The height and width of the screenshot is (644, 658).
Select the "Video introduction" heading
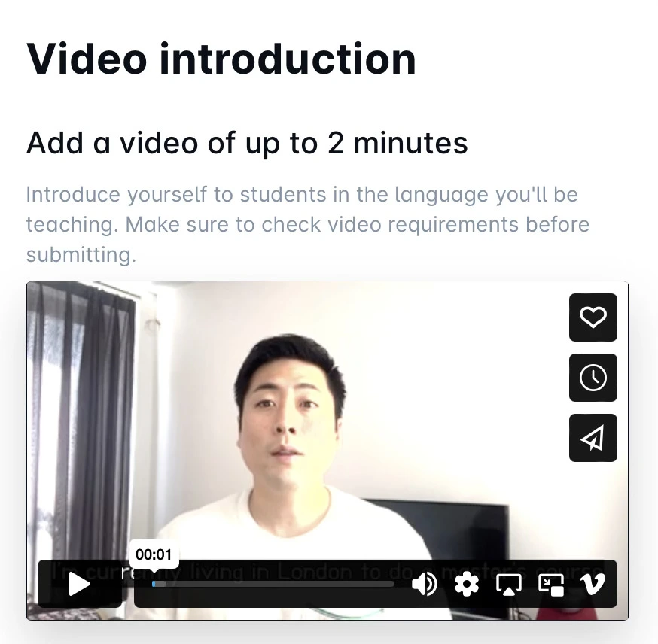tap(221, 59)
